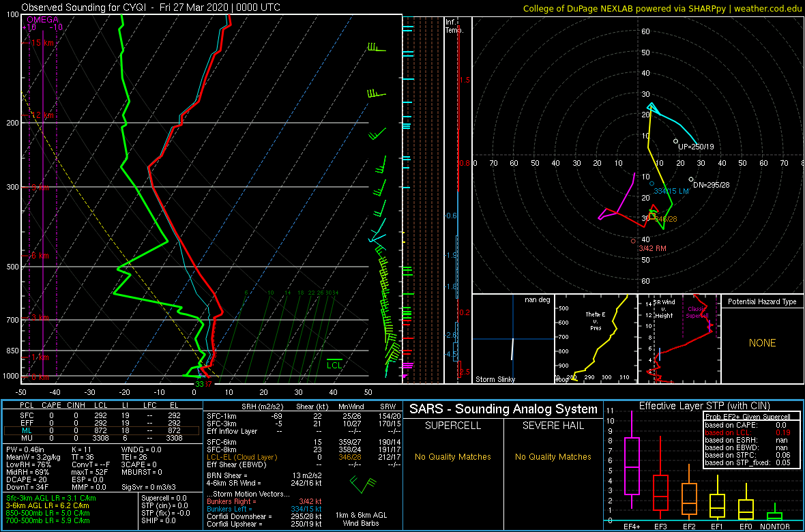Click the yellow NONE hazard readout
Image resolution: width=805 pixels, height=532 pixels.
tap(763, 343)
